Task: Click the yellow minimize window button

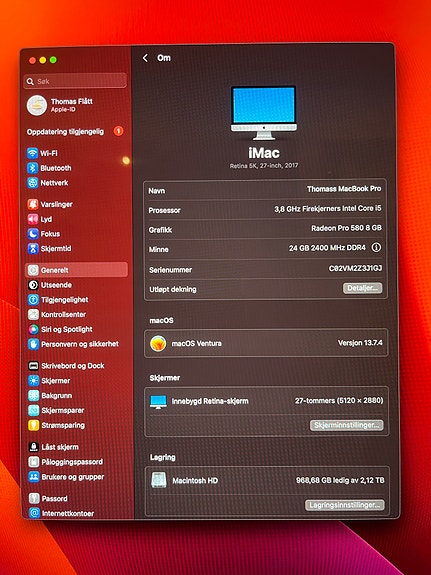Action: [43, 60]
